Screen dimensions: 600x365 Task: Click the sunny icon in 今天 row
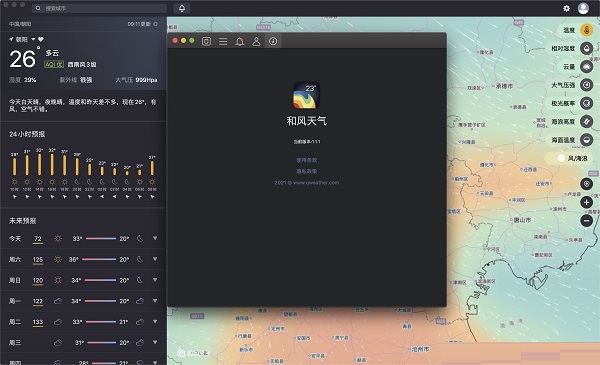(58, 238)
